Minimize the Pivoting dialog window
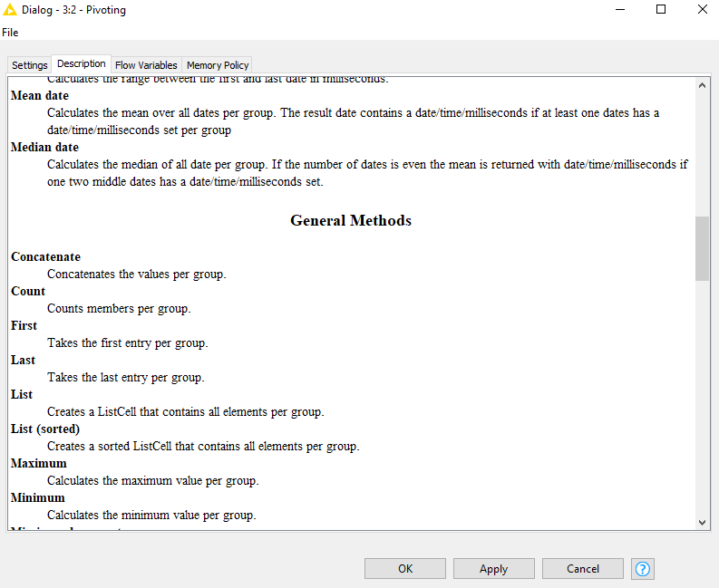The width and height of the screenshot is (719, 588). 619,10
